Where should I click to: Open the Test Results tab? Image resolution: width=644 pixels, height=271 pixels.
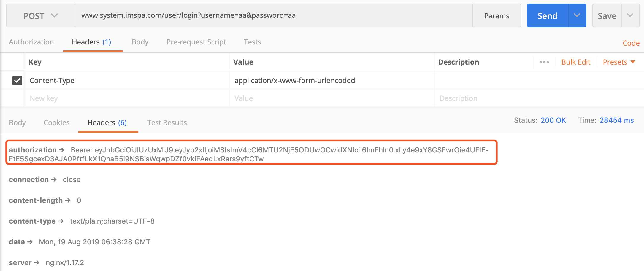[x=167, y=123]
